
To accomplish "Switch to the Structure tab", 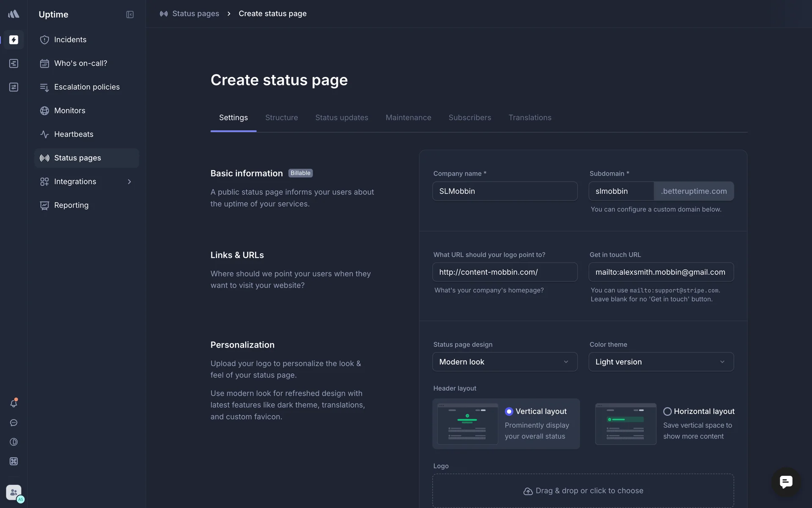I will [x=281, y=118].
